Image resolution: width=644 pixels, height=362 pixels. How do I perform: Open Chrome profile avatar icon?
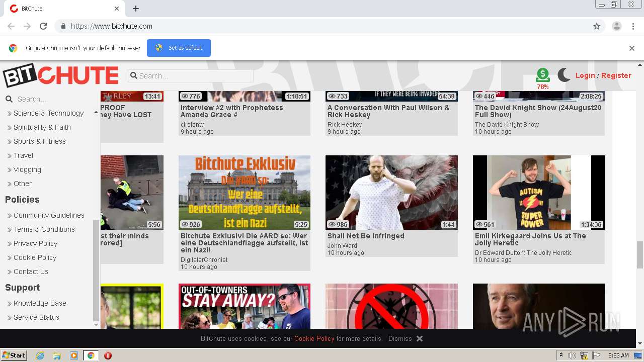click(x=616, y=26)
